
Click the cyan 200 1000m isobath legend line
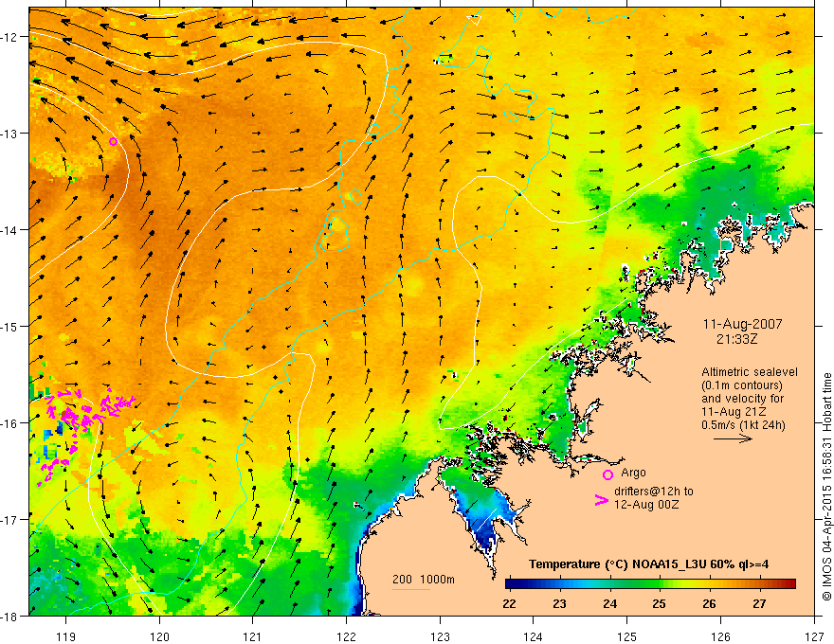click(x=411, y=589)
